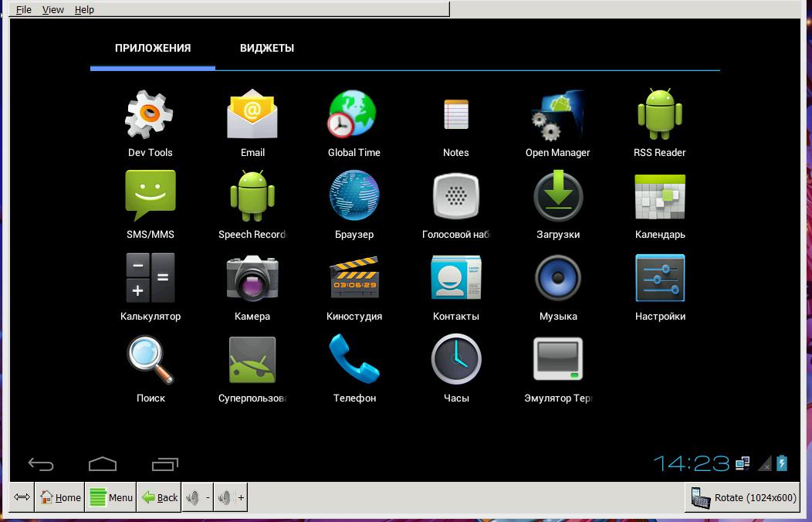Screen dimensions: 812x522
Task: Launch the Браузер globe icon
Action: (354, 198)
